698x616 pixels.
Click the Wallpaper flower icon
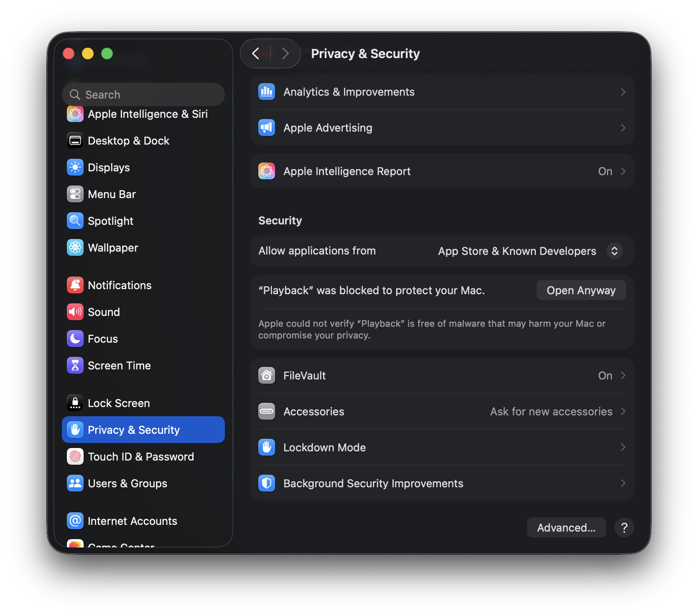click(x=75, y=248)
